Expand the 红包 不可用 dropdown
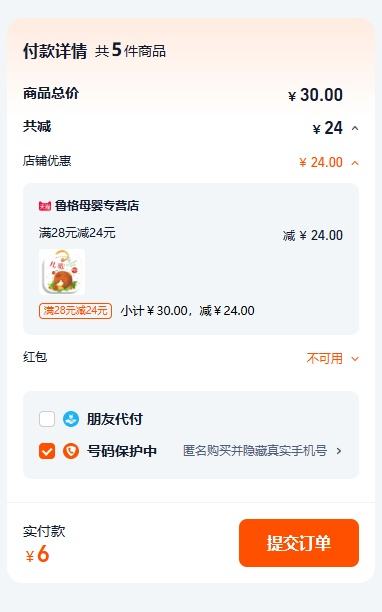The height and width of the screenshot is (612, 382). (x=355, y=359)
